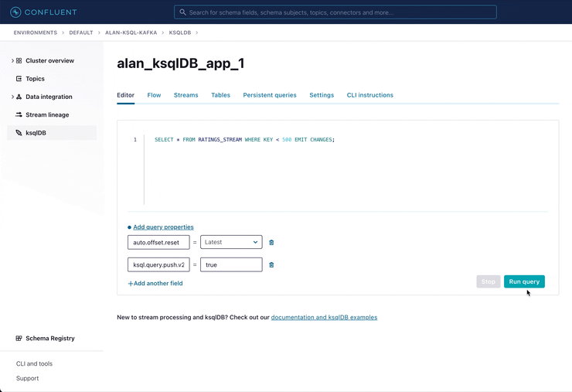Delete the ksql.query.push.v2 property trash icon

[271, 265]
